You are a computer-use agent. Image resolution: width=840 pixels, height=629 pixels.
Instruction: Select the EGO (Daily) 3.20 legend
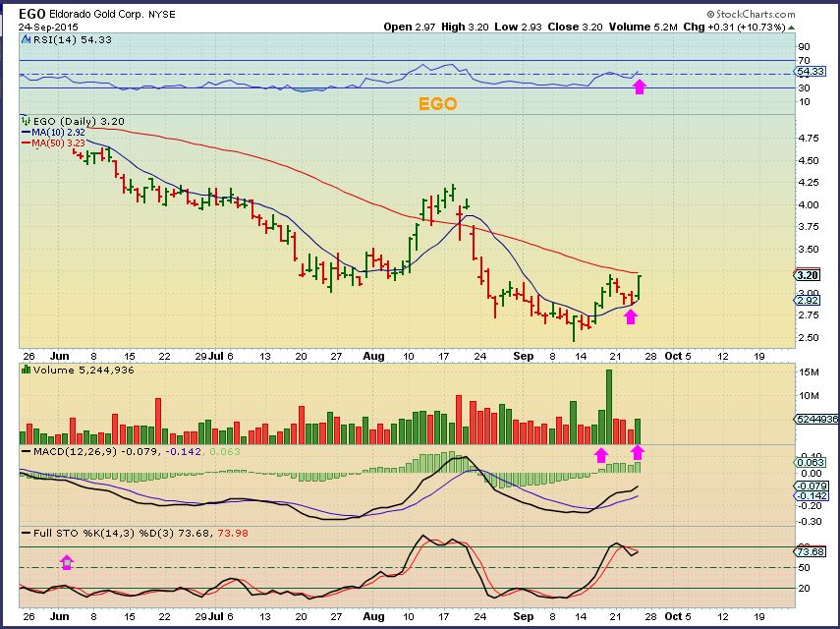click(79, 122)
